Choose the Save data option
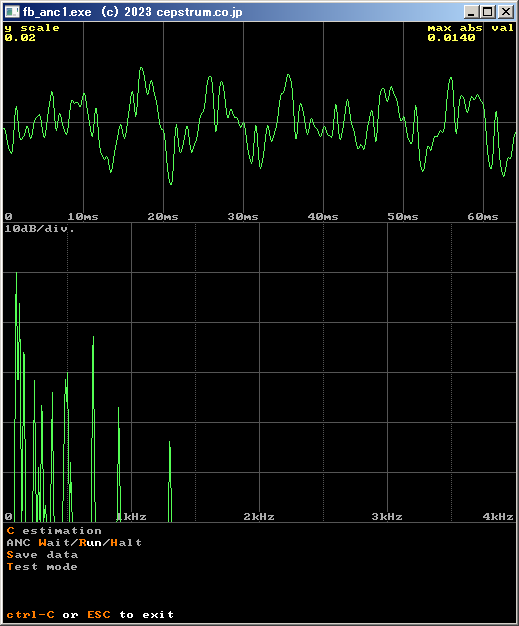This screenshot has height=626, width=519. 42,555
